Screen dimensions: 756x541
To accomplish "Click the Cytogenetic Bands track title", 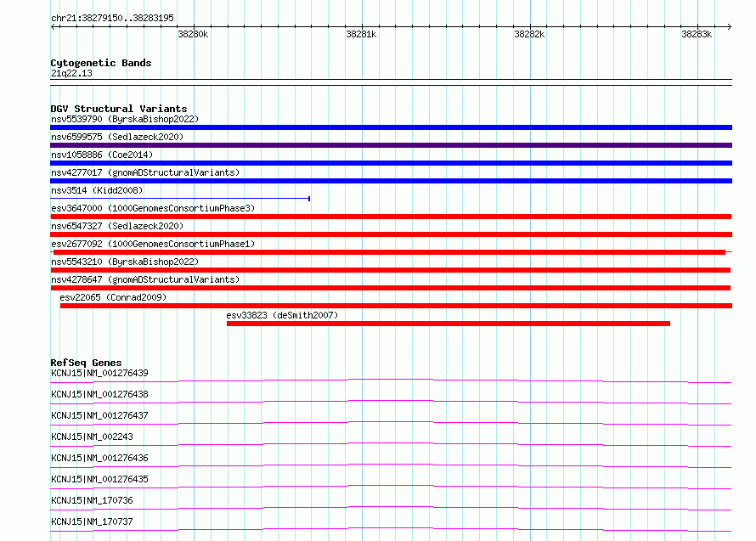I will click(x=101, y=63).
